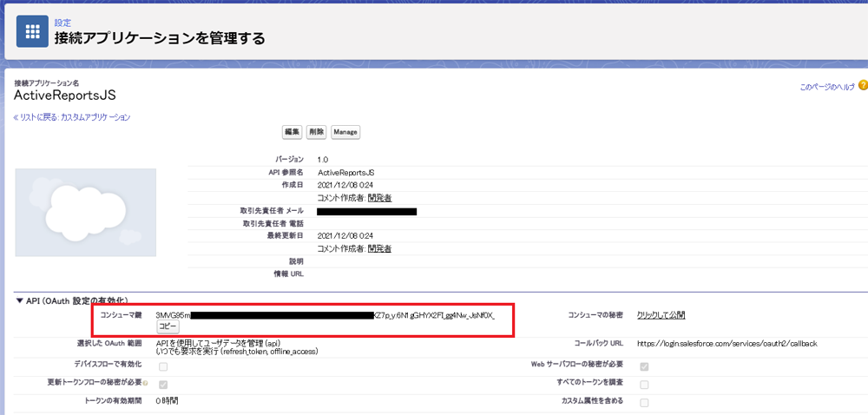
Task: Click the いつでも要求を実行 (refresh_token, offline_access) text
Action: pyautogui.click(x=237, y=352)
